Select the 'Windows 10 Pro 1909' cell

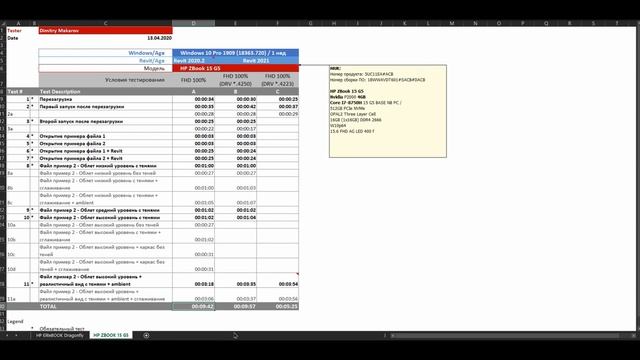pyautogui.click(x=236, y=53)
